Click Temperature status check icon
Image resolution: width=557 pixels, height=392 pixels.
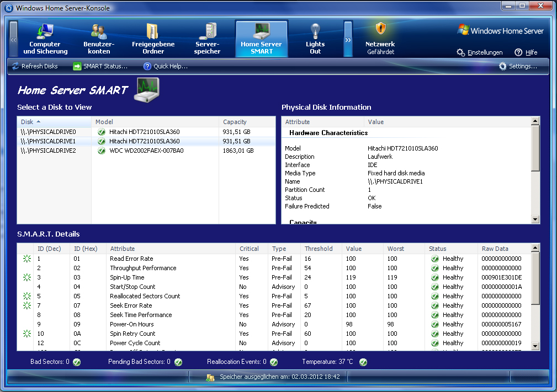363,362
